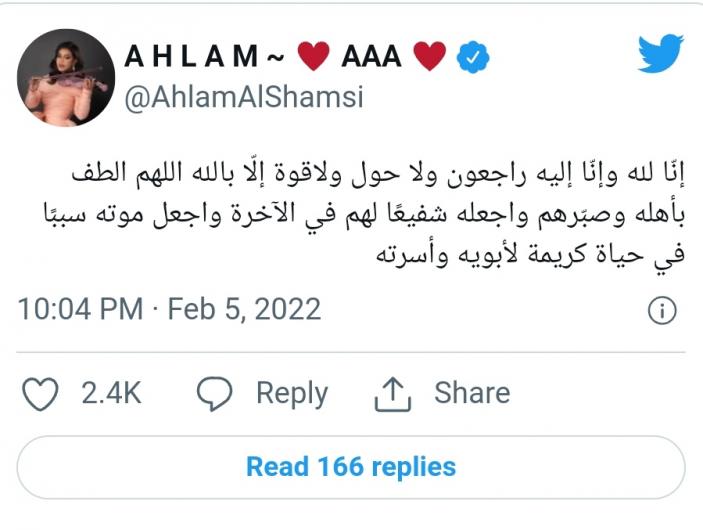This screenshot has height=530, width=703.
Task: Click the Read 166 replies button
Action: coord(351,467)
